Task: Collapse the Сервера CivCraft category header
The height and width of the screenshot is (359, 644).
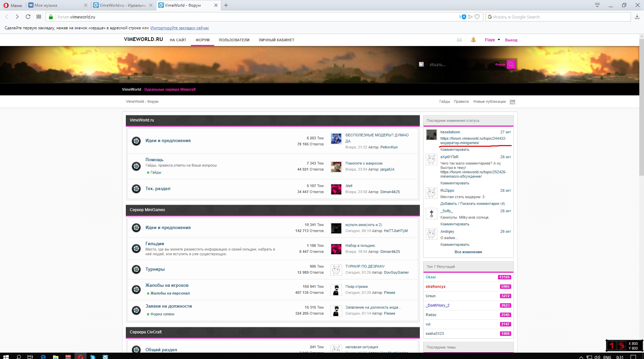Action: [273, 332]
